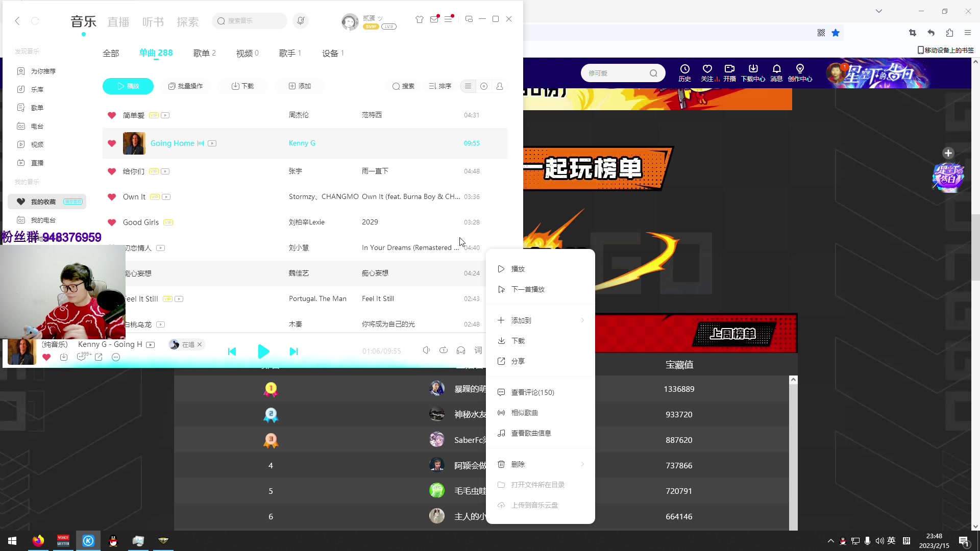
Task: Open volume control in player bar
Action: click(x=426, y=350)
